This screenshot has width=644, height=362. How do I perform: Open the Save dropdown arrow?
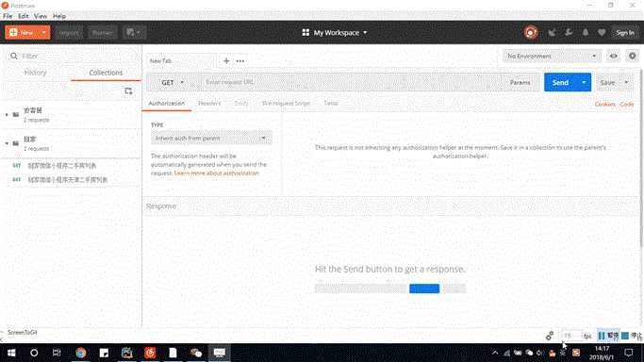(626, 83)
